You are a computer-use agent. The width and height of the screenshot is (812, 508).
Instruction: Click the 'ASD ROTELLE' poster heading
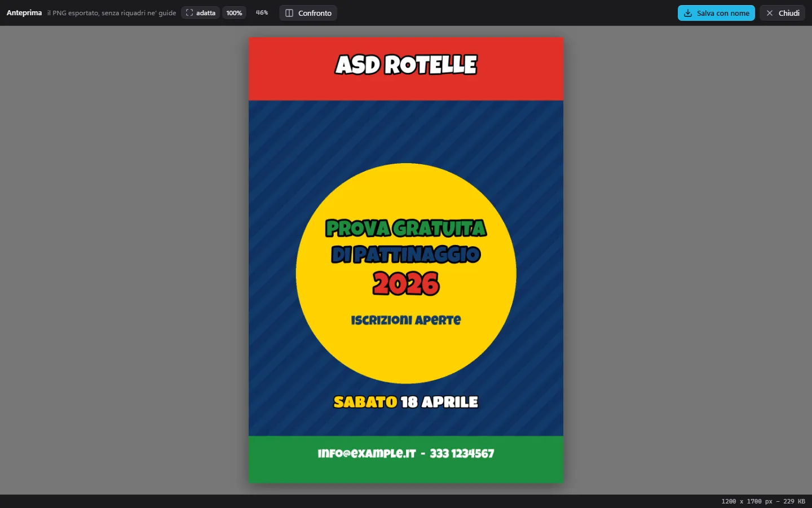406,65
